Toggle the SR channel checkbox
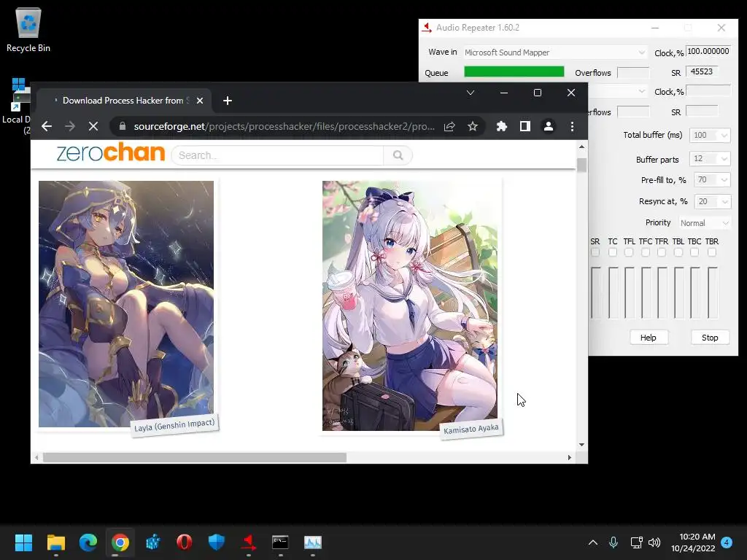Viewport: 747px width, 560px height. (595, 252)
